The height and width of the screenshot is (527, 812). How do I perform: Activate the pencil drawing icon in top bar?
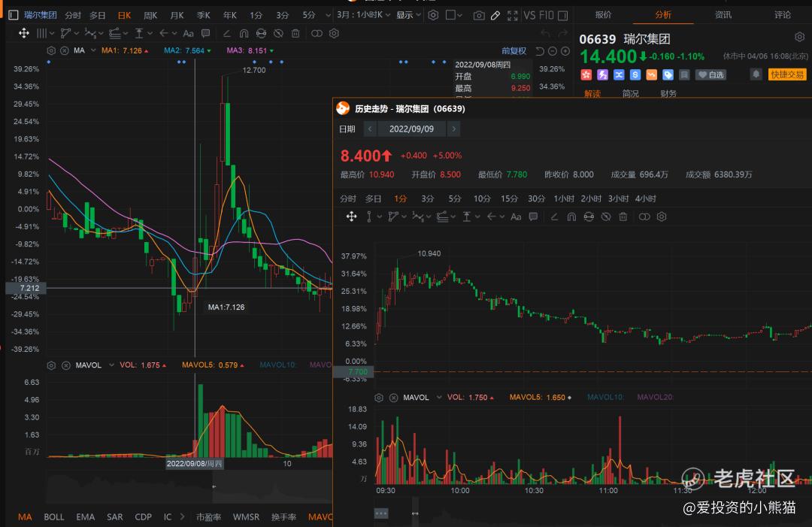tap(495, 16)
